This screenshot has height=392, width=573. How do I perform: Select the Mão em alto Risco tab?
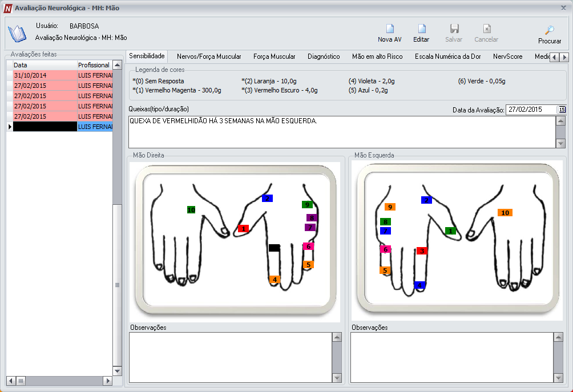(x=377, y=56)
